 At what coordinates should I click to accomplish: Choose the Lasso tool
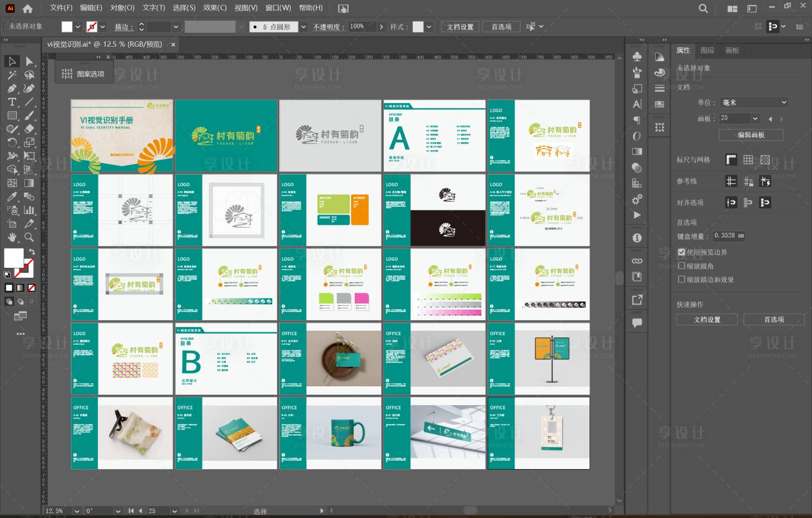tap(29, 74)
